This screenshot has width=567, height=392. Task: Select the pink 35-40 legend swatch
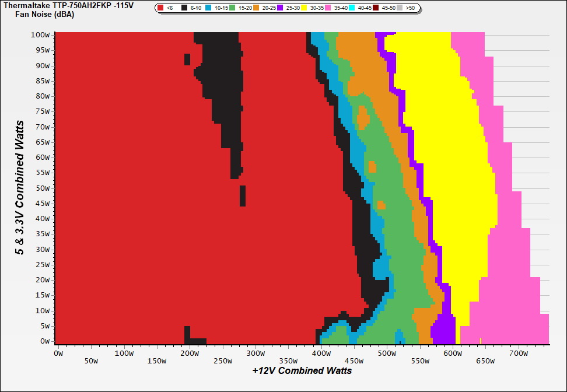pyautogui.click(x=328, y=8)
